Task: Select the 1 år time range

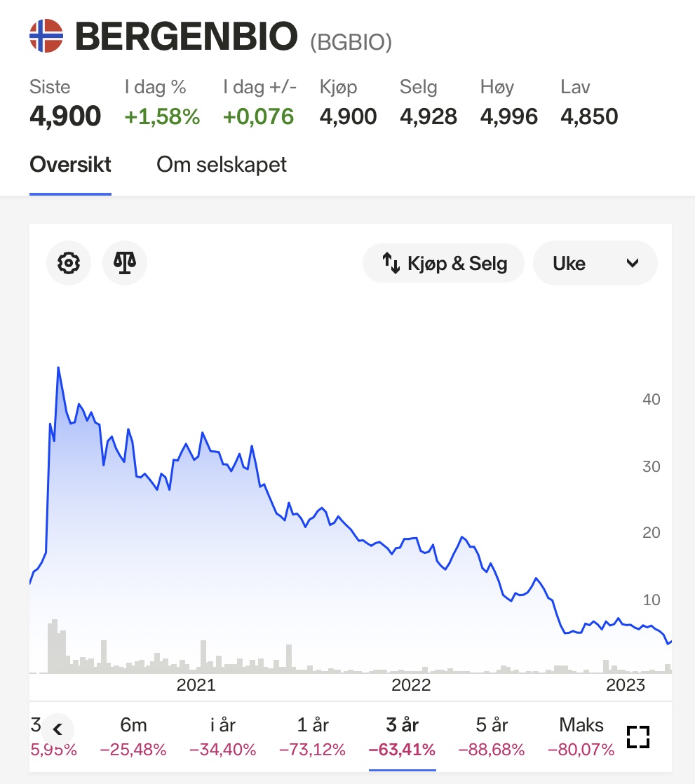Action: coord(313,736)
